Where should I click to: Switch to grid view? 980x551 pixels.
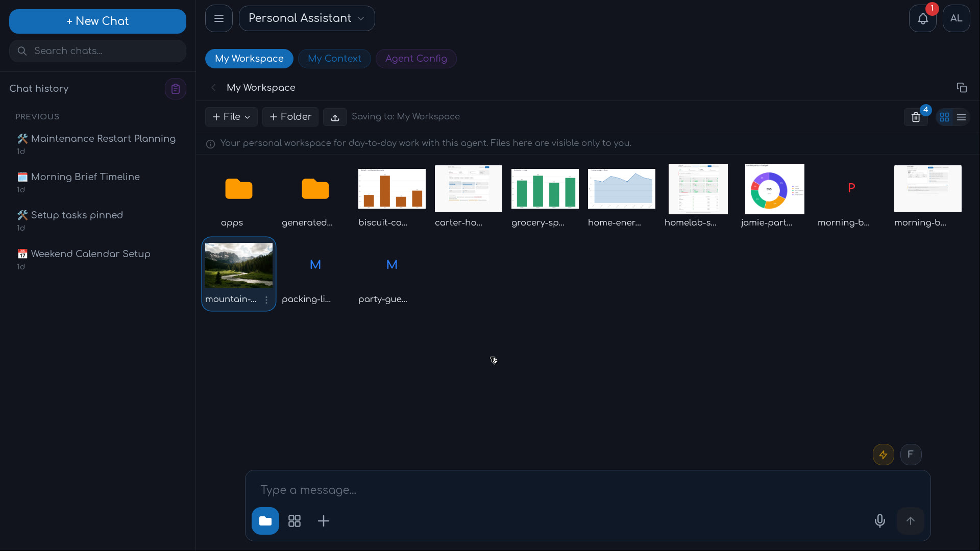point(944,117)
